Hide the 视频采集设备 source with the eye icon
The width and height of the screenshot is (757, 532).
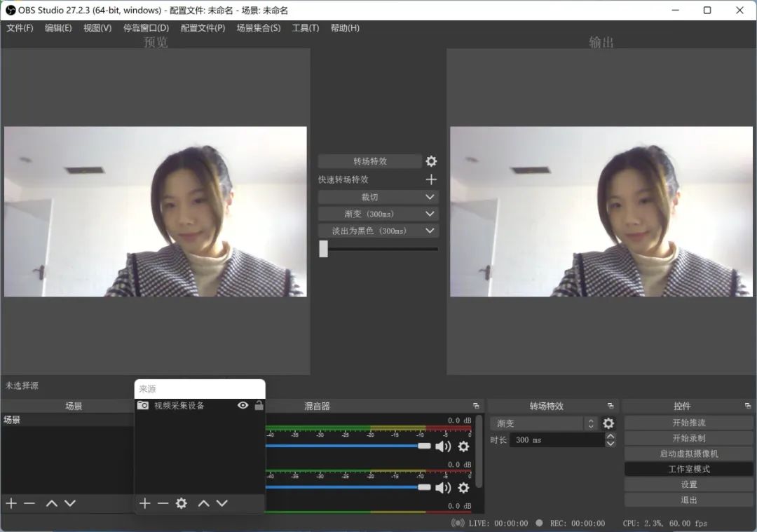tap(243, 405)
